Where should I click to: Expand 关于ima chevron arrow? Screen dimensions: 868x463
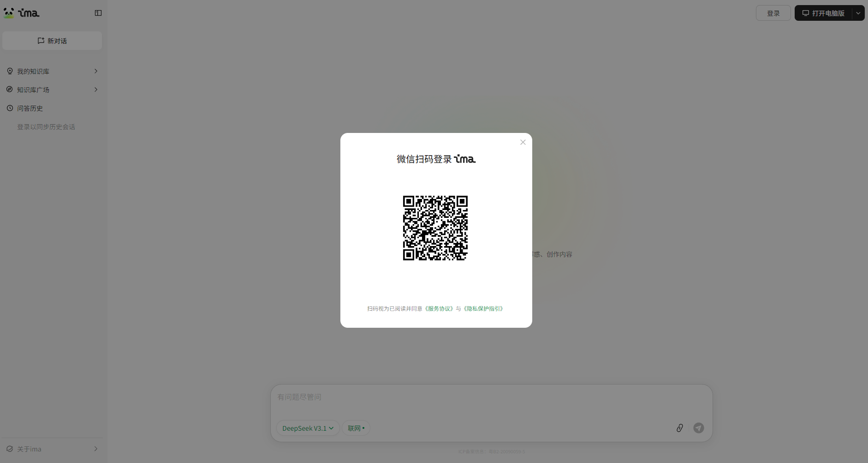coord(96,449)
